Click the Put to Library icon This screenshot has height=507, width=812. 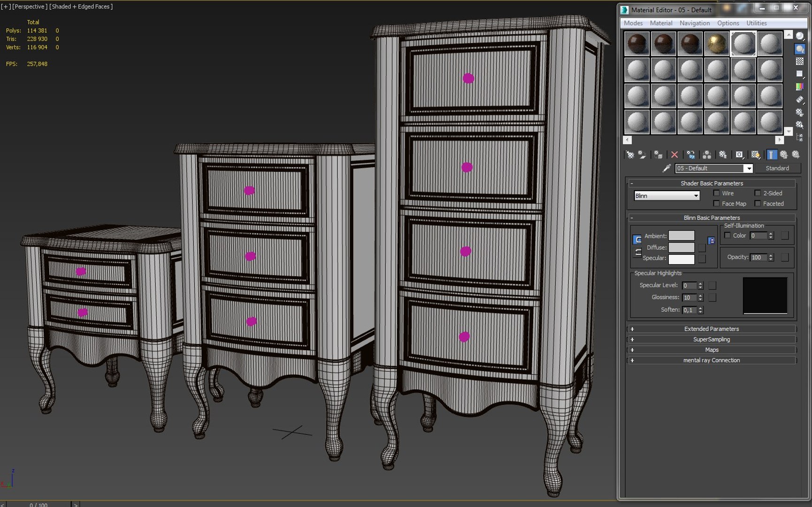(x=723, y=154)
